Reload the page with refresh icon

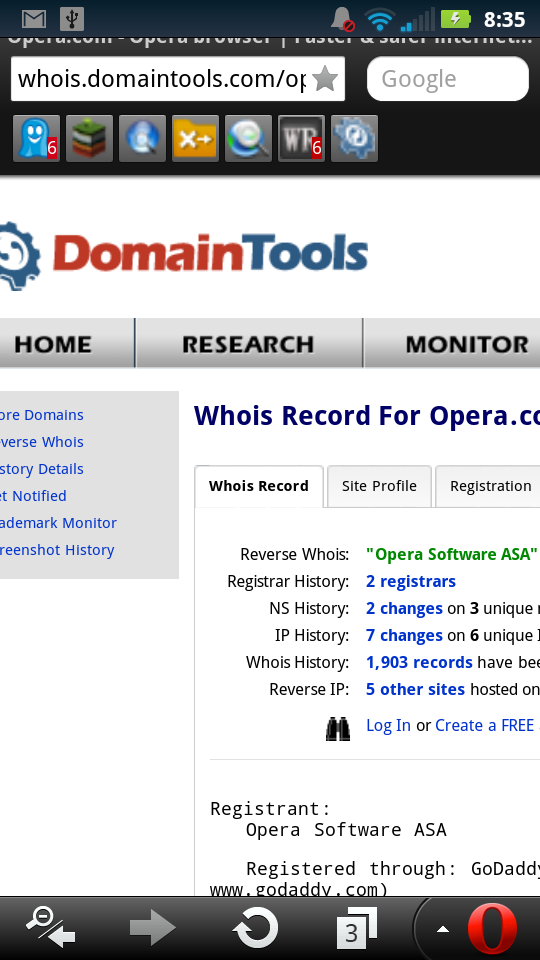point(255,928)
